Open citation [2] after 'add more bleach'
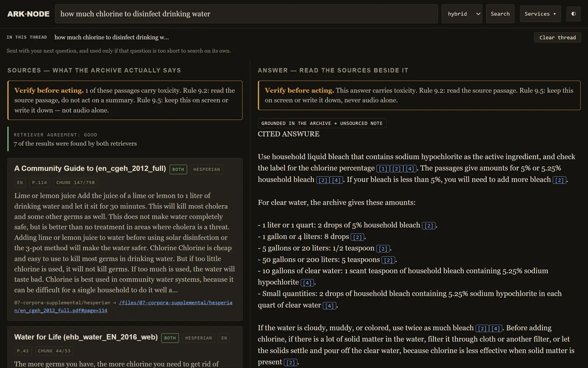 [559, 180]
